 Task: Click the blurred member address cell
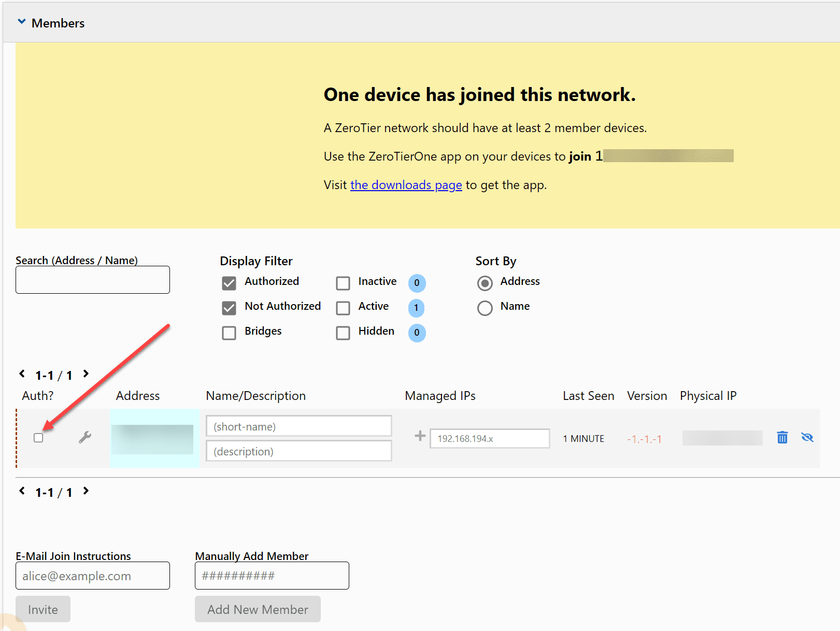(152, 439)
